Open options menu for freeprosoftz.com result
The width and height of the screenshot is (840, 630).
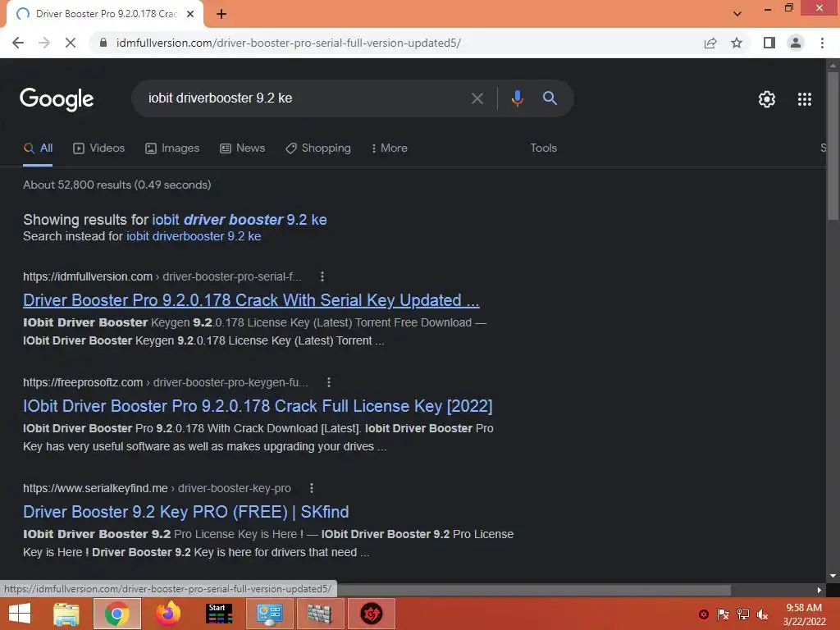click(x=328, y=382)
